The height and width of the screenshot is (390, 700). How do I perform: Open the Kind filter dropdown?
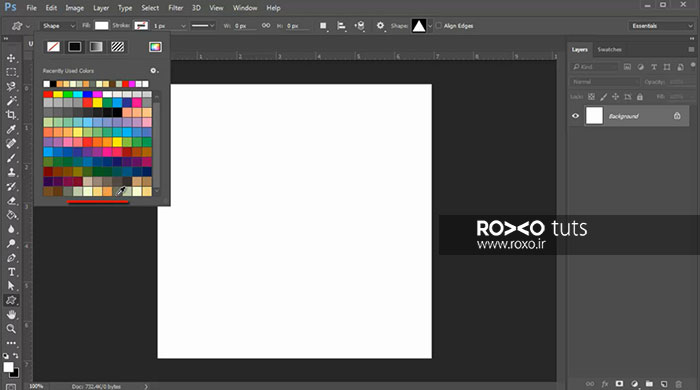tap(595, 67)
